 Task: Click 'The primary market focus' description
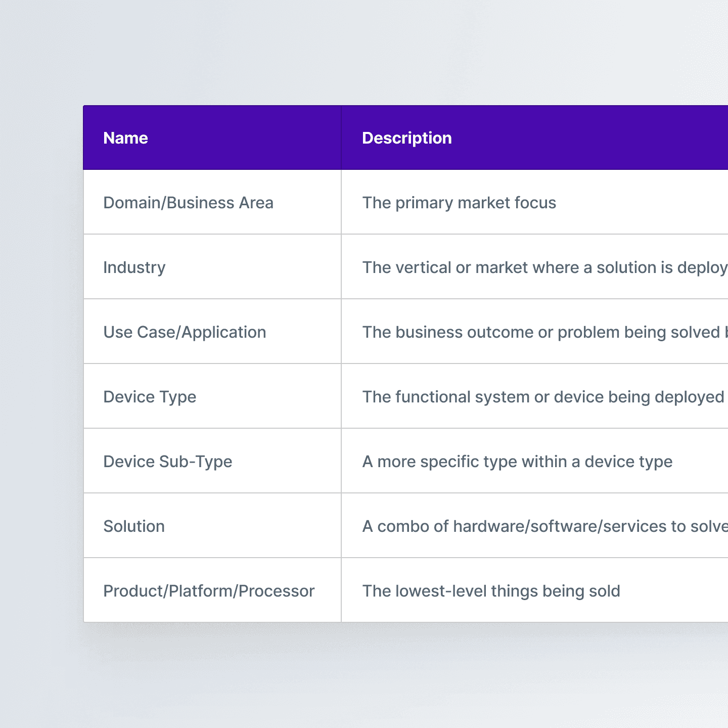[x=459, y=203]
